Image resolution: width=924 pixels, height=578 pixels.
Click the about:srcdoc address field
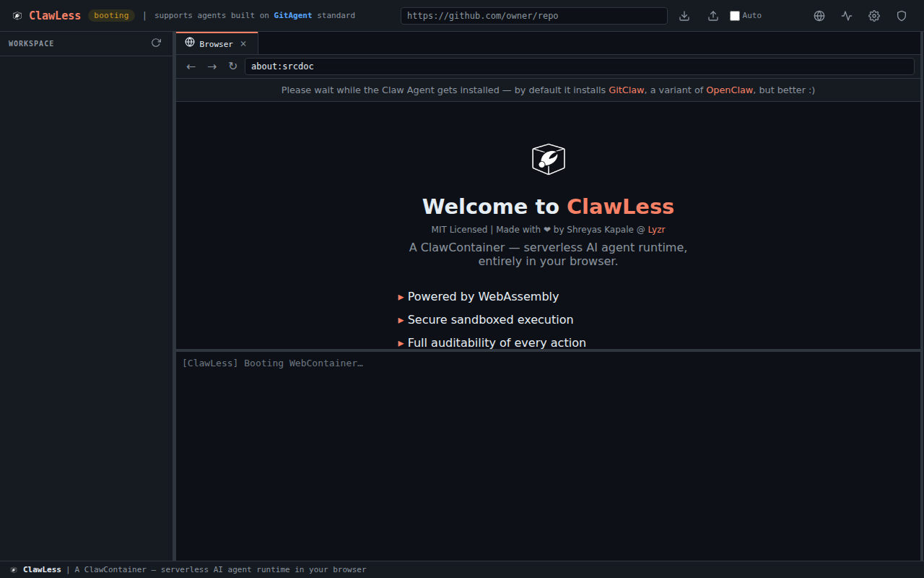coord(580,66)
